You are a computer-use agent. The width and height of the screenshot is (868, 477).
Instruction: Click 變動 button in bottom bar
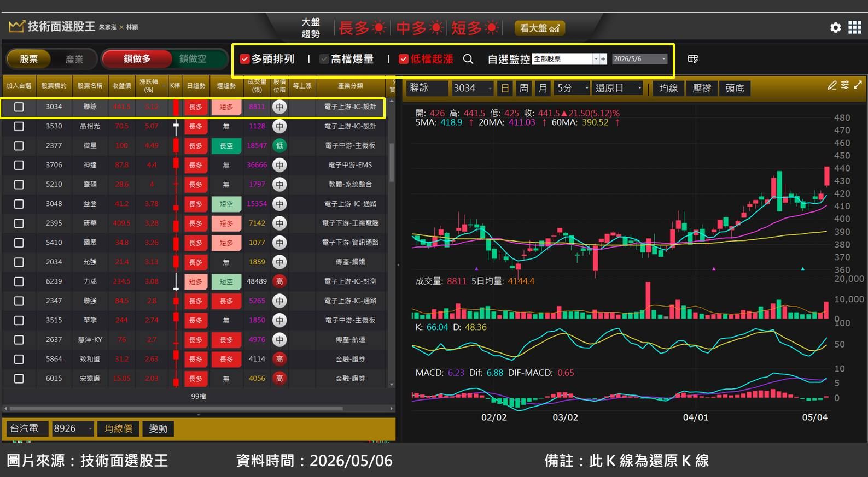click(x=158, y=428)
